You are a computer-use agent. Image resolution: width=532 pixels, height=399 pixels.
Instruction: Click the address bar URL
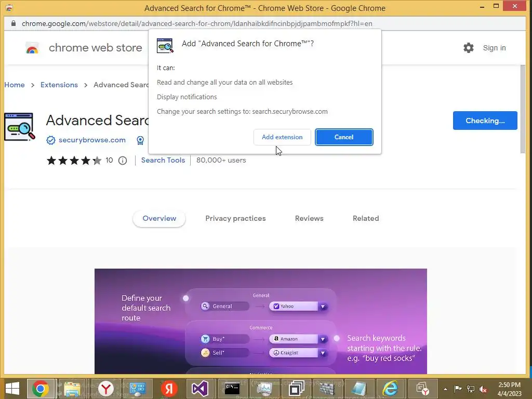[x=197, y=23]
